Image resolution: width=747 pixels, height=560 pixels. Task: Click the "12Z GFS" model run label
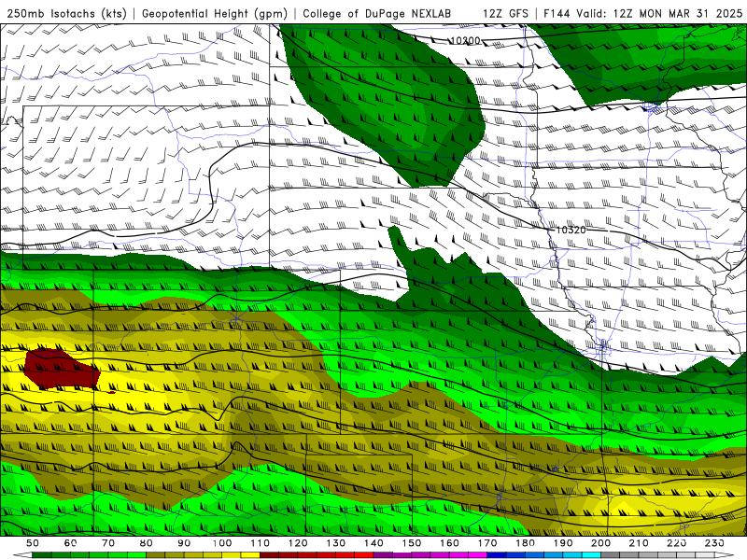click(505, 13)
